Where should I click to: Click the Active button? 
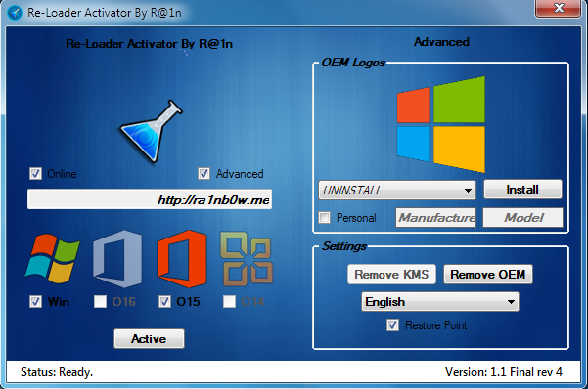(149, 339)
